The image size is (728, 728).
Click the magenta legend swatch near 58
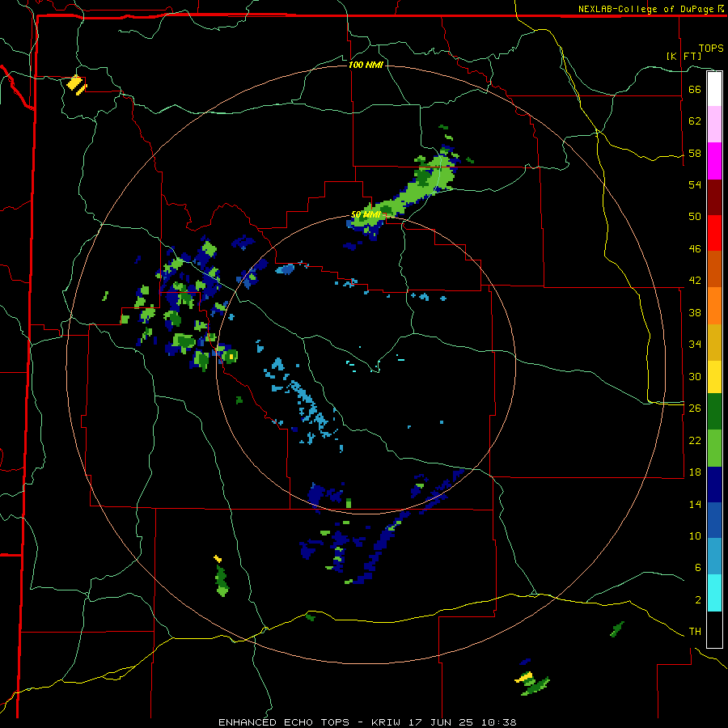pos(714,161)
